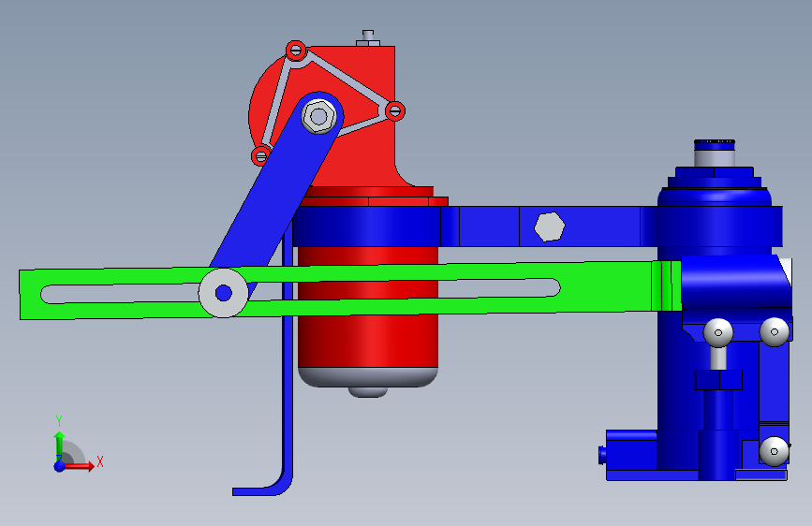Click the hex nut on the blue crank arm
Image resolution: width=812 pixels, height=526 pixels.
pos(318,116)
